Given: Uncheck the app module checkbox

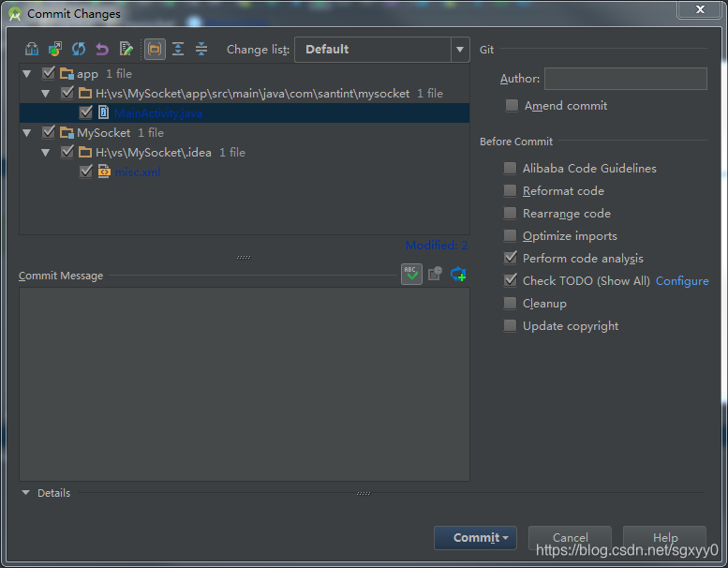Looking at the screenshot, I should 49,73.
